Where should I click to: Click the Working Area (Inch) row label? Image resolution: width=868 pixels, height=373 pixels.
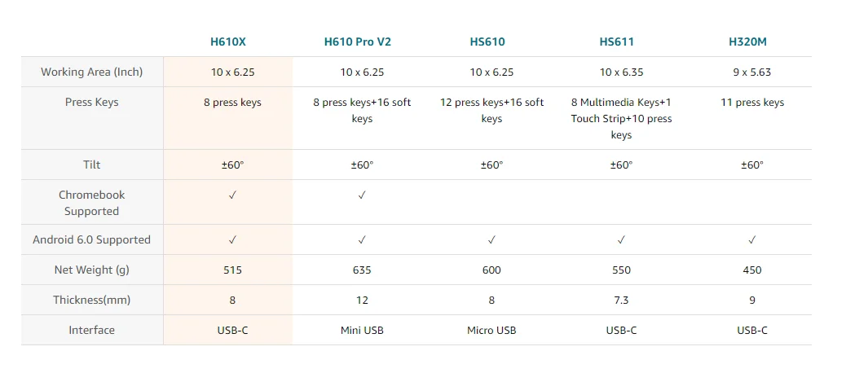[91, 72]
